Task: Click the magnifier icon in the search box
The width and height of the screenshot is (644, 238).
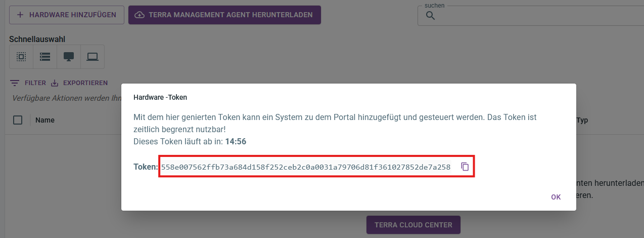Action: (x=431, y=16)
